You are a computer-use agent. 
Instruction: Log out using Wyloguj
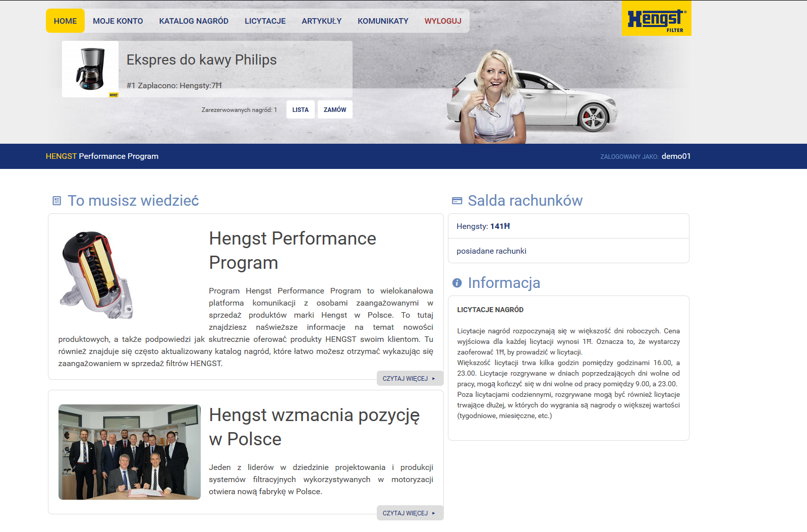coord(442,21)
